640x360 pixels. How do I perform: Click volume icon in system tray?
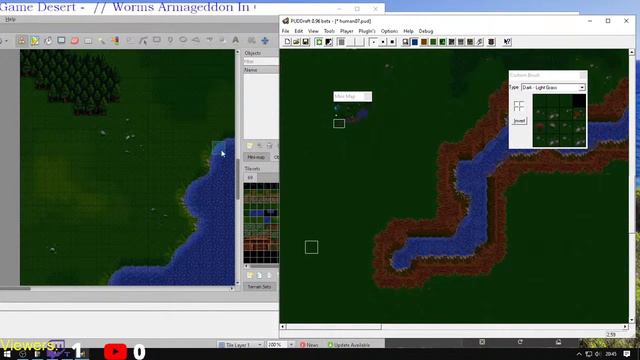(598, 354)
